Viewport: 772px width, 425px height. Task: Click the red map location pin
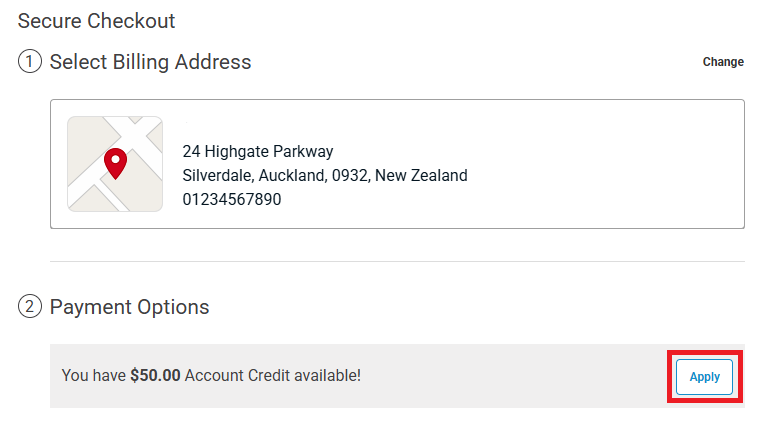[x=116, y=162]
